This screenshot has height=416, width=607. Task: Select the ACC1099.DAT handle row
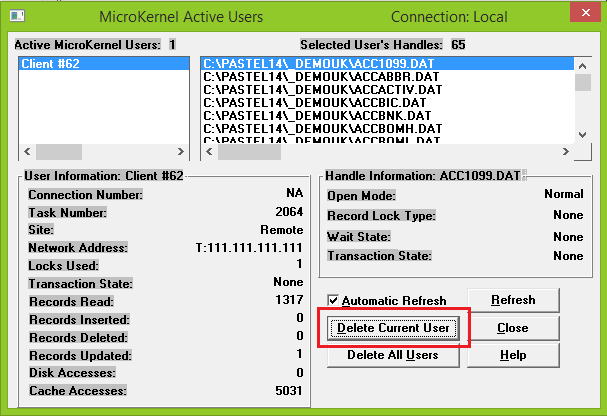387,63
